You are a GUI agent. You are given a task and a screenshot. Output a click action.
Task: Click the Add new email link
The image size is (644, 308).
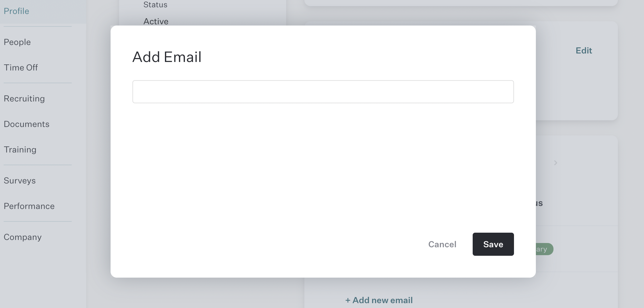(379, 300)
